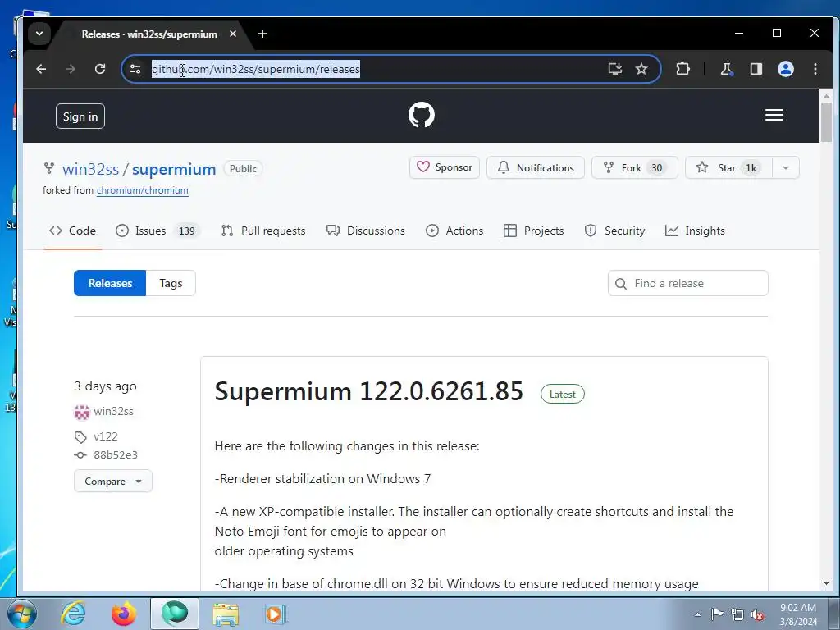Click the GitHub Octocat logo
Image resolution: width=840 pixels, height=630 pixels.
(422, 115)
